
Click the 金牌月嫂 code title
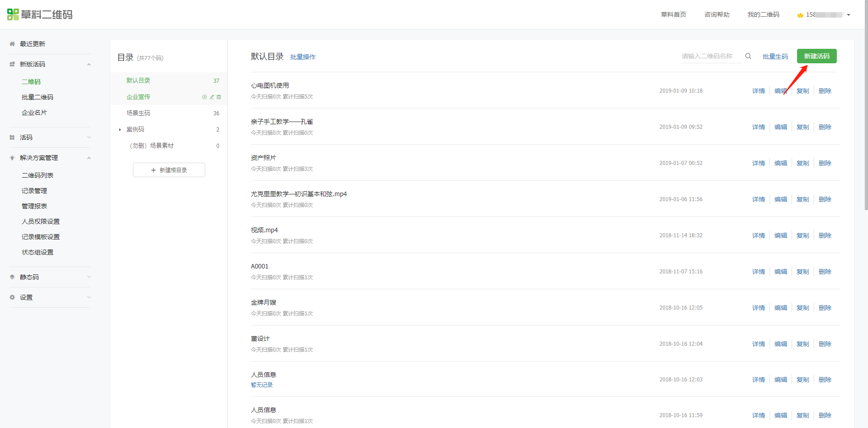point(264,302)
